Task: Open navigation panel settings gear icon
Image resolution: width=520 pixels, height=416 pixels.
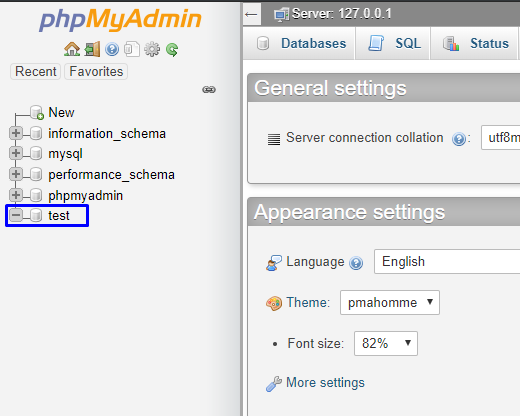Action: [152, 49]
